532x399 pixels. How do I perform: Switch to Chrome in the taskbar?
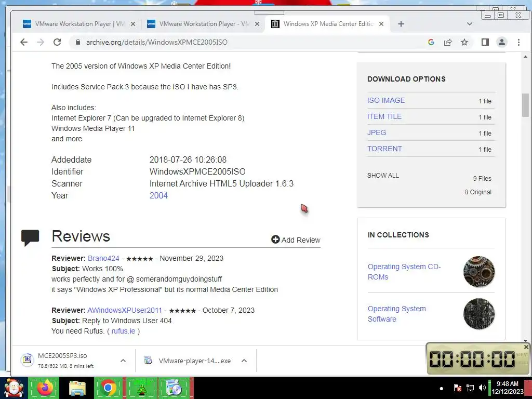(x=108, y=388)
